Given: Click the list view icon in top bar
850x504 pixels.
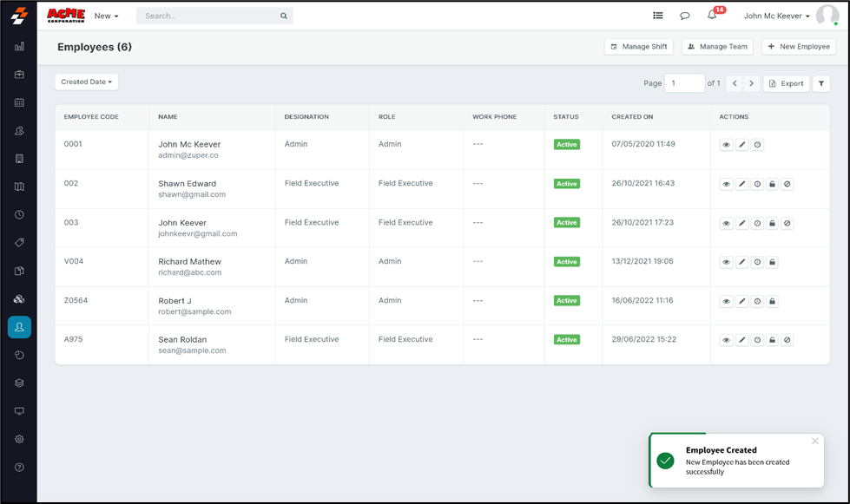Looking at the screenshot, I should pyautogui.click(x=658, y=16).
